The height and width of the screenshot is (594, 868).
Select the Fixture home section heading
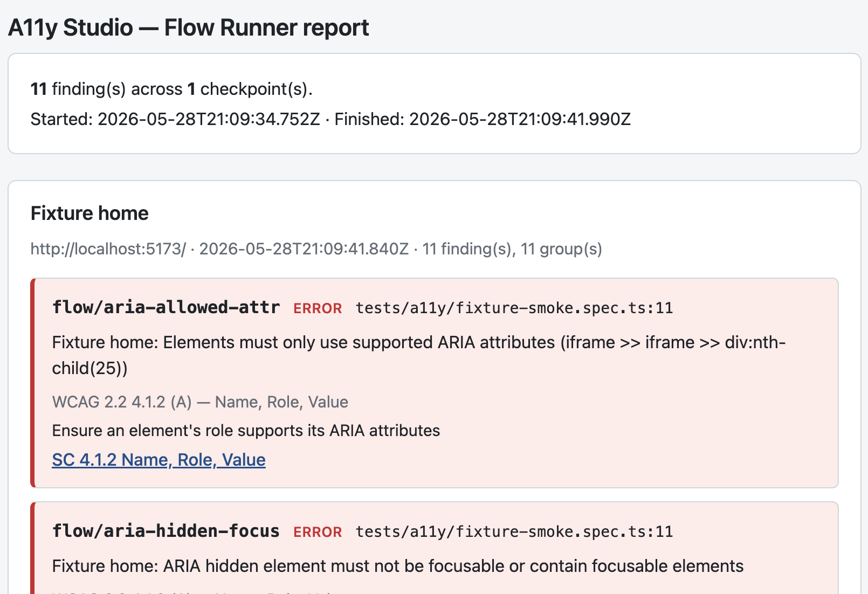89,213
